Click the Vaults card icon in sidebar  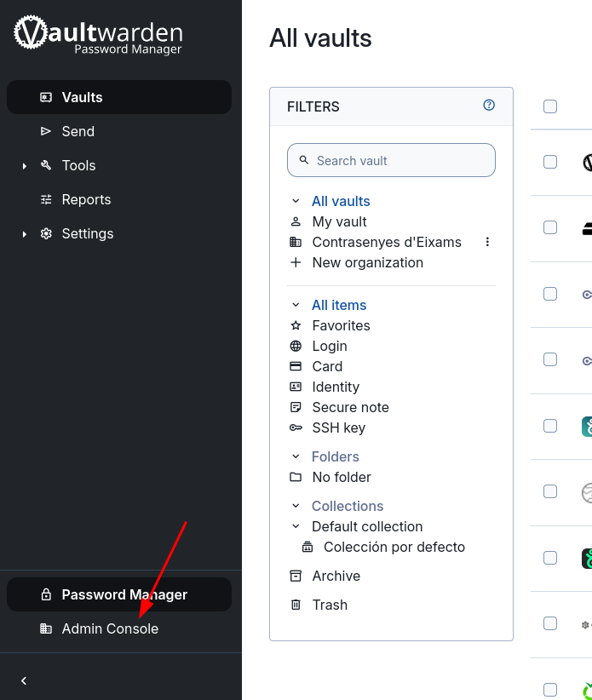pyautogui.click(x=46, y=97)
